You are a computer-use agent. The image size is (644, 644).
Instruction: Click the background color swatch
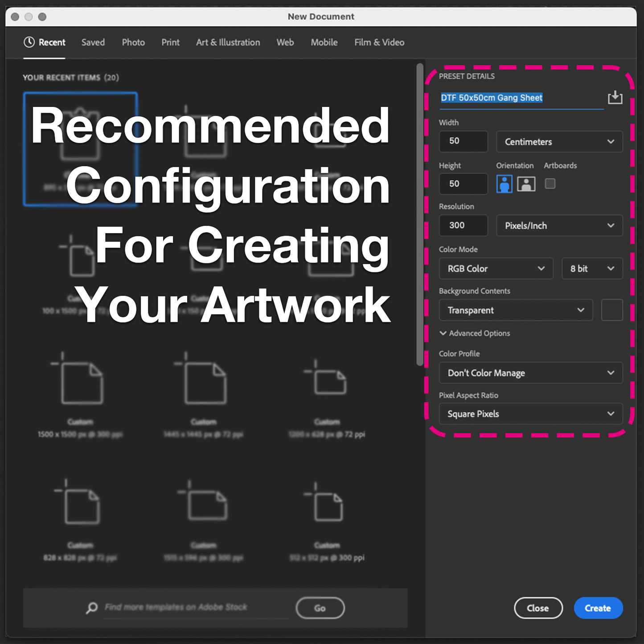click(612, 310)
